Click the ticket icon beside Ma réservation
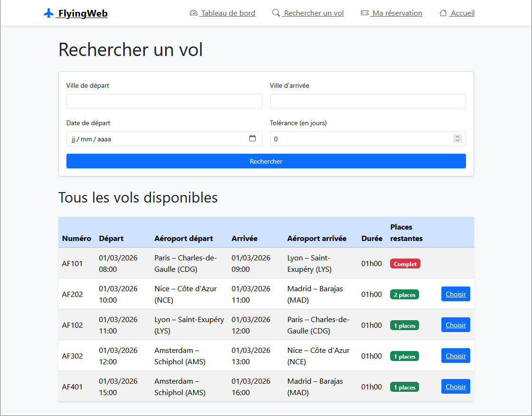Image resolution: width=532 pixels, height=416 pixels. click(x=364, y=13)
